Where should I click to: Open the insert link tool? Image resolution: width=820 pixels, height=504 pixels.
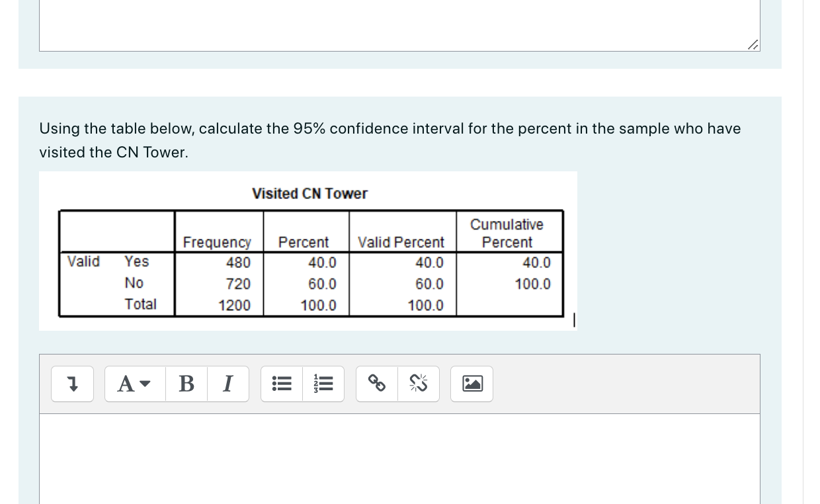pyautogui.click(x=376, y=384)
